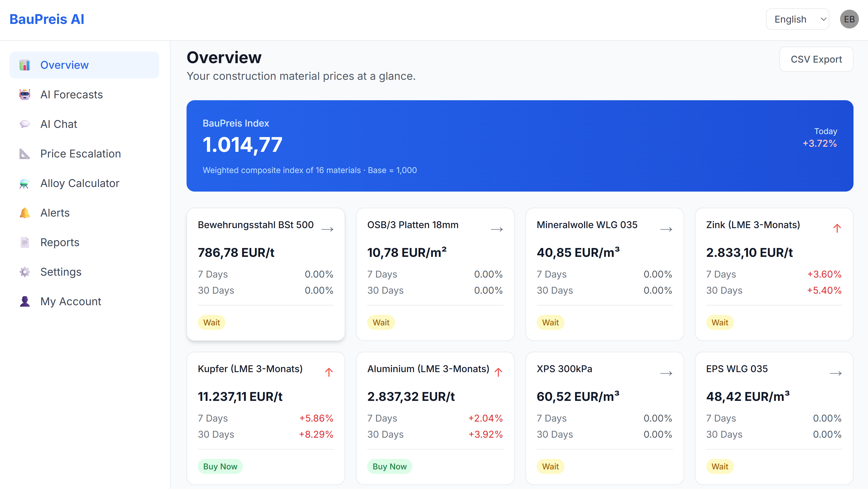Viewport: 868px width, 489px height.
Task: Open Settings via the gear icon
Action: 24,272
